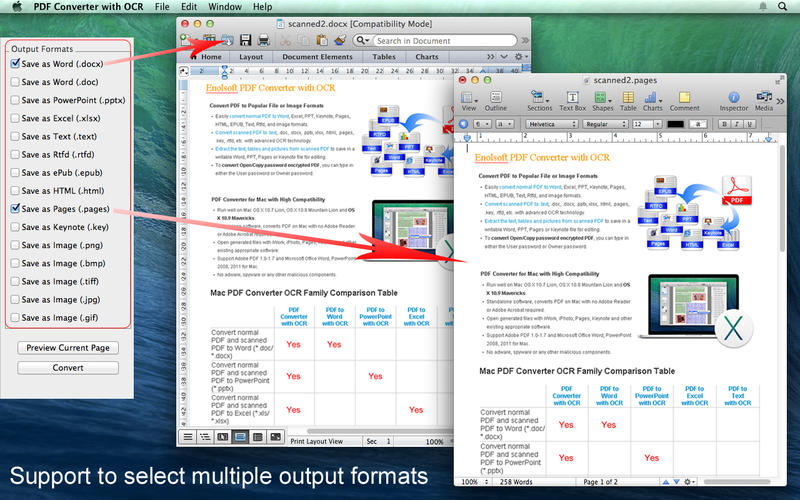Screen dimensions: 800x500
Task: Check Save as Excel (.xlsx)
Action: click(x=15, y=118)
